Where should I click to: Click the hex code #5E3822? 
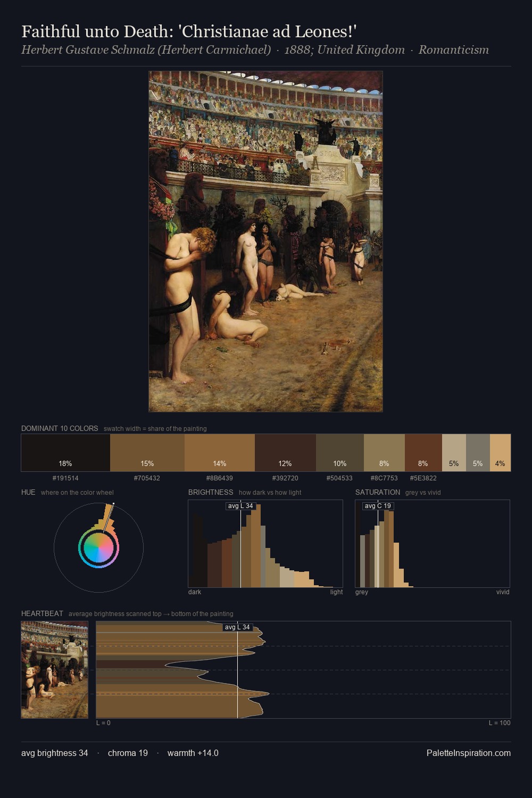coord(423,478)
